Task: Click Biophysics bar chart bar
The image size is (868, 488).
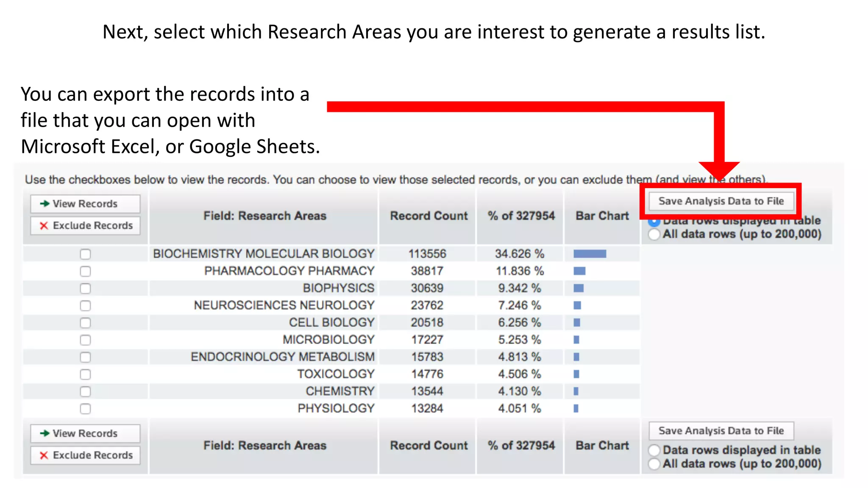Action: [579, 288]
